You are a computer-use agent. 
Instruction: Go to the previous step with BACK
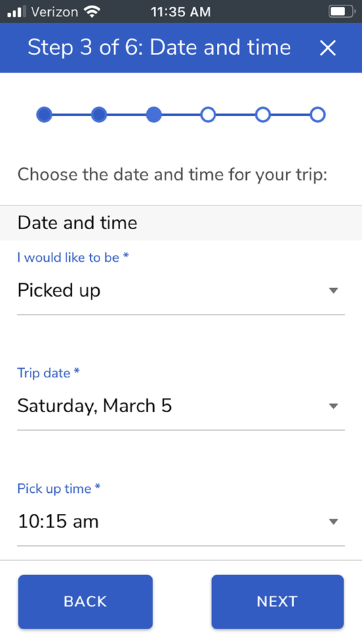[x=85, y=602]
